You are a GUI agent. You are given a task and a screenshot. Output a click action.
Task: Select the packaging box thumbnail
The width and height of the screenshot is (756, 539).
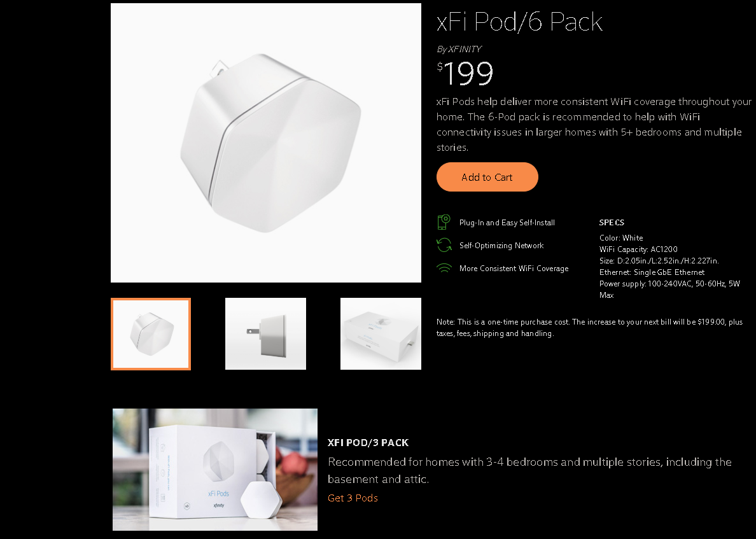click(381, 334)
